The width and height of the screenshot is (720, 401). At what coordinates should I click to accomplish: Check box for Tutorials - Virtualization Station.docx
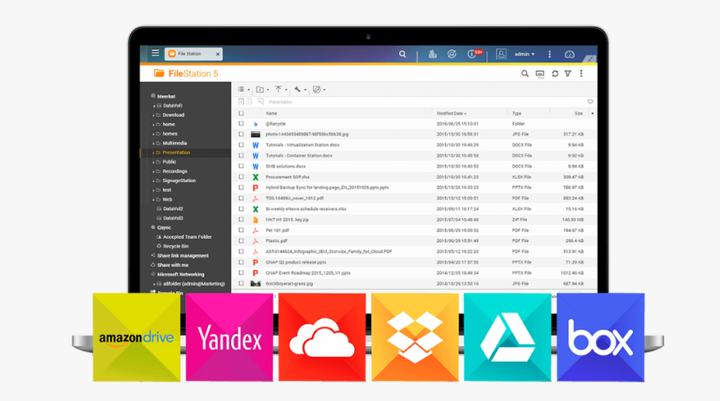(241, 145)
